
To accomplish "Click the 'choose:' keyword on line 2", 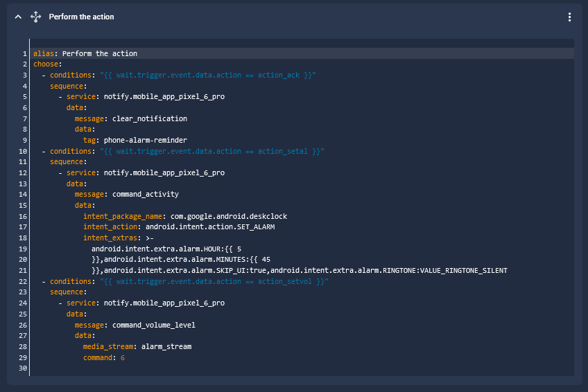I will pos(47,64).
